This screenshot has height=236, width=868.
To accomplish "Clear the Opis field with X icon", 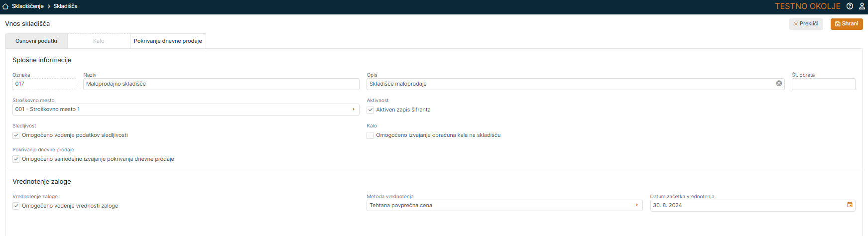I will pos(779,84).
